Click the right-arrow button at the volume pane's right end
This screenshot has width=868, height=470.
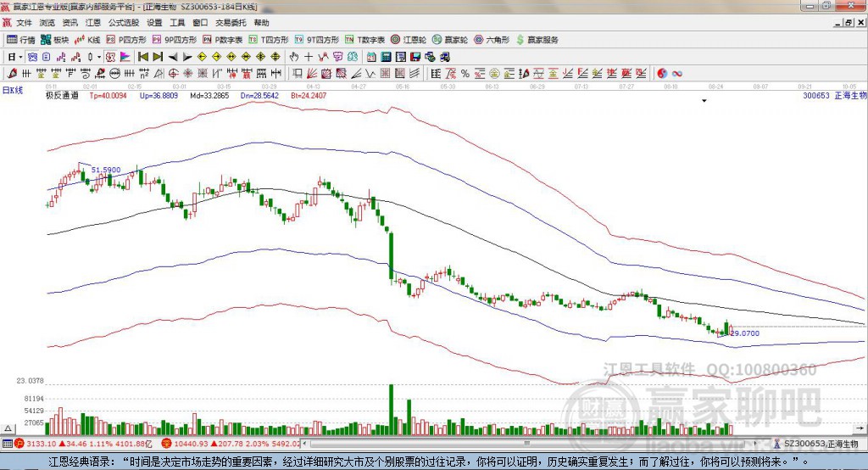pos(860,428)
